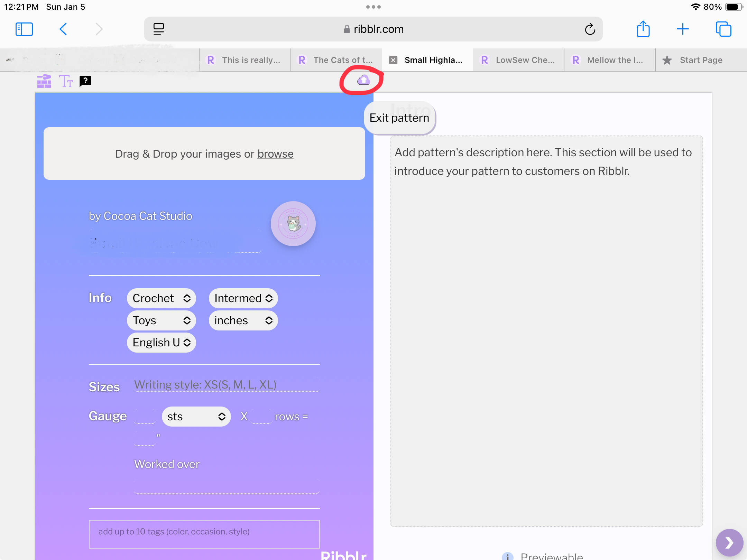Image resolution: width=747 pixels, height=560 pixels.
Task: Click the browse images link
Action: pyautogui.click(x=275, y=154)
